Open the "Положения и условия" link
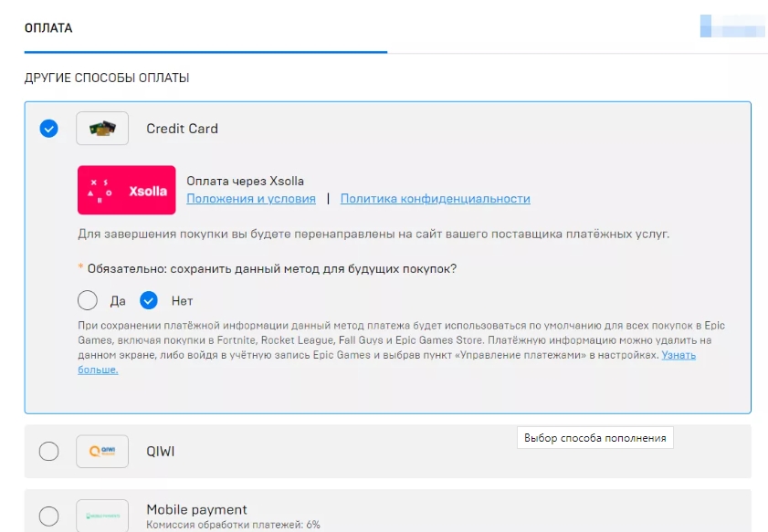Screen dimensions: 768x532 [x=251, y=199]
